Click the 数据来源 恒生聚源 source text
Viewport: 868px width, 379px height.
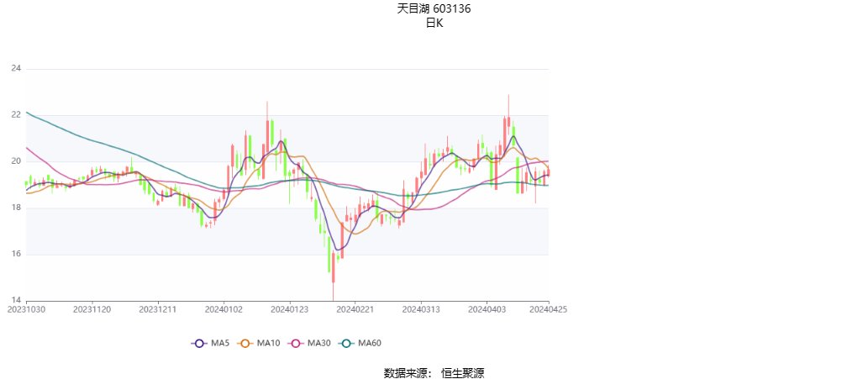[x=434, y=373]
